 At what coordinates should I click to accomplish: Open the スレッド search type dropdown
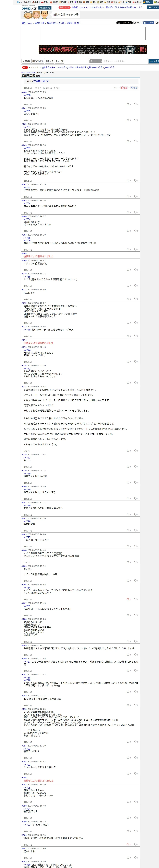(96, 61)
